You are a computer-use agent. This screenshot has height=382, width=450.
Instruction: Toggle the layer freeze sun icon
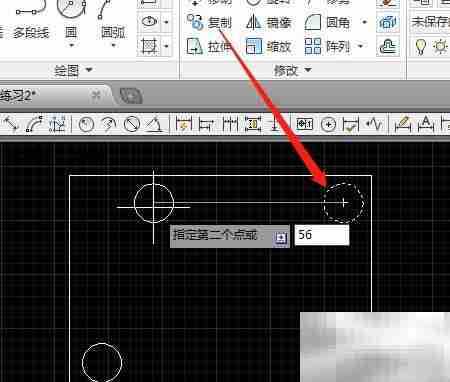441,46
